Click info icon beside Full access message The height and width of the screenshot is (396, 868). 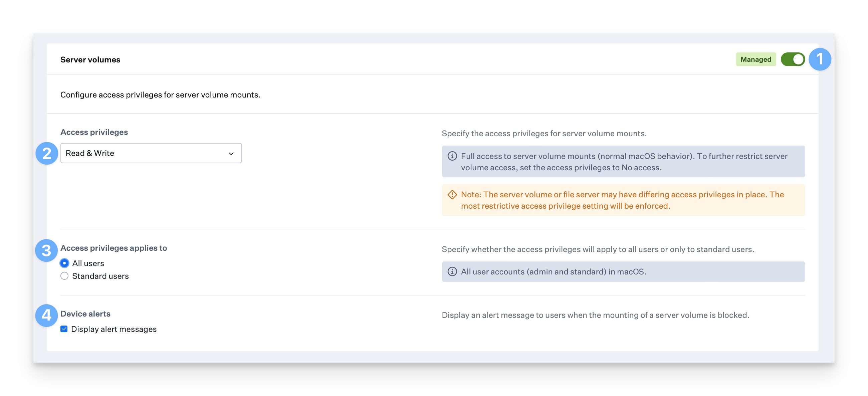[452, 156]
